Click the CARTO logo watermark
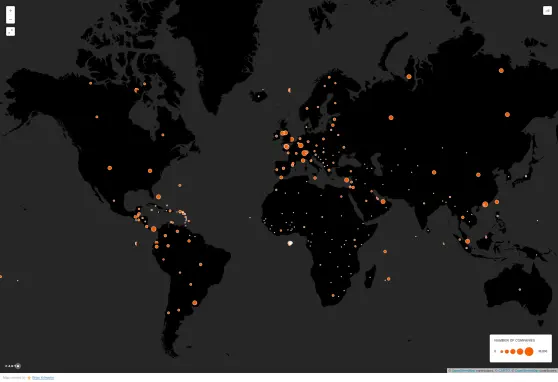This screenshot has width=558, height=382. point(13,366)
